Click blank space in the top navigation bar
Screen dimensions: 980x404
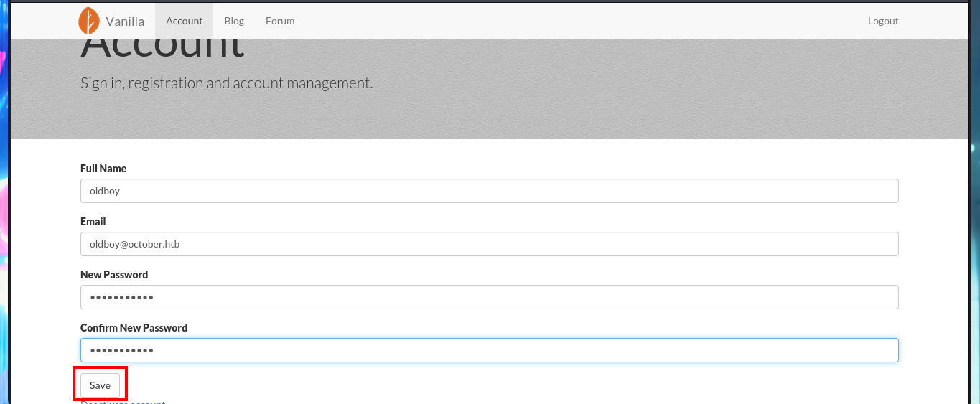(574, 21)
